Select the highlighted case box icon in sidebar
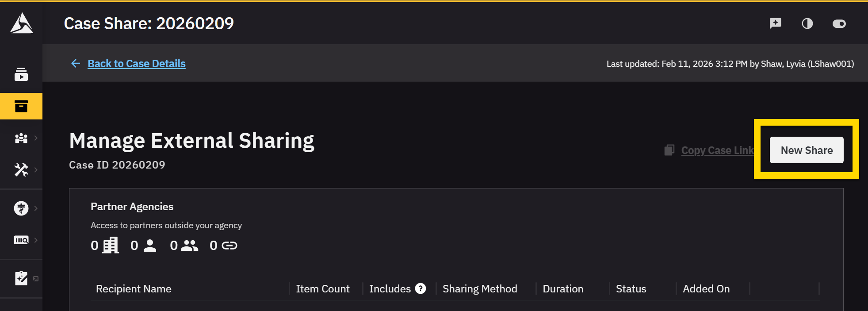Viewport: 868px width, 311px height. (21, 106)
